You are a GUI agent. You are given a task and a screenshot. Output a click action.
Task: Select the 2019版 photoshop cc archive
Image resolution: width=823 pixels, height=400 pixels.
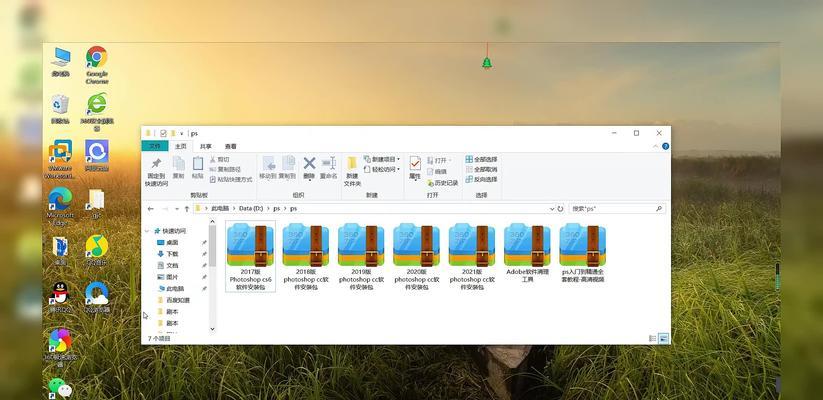click(361, 256)
